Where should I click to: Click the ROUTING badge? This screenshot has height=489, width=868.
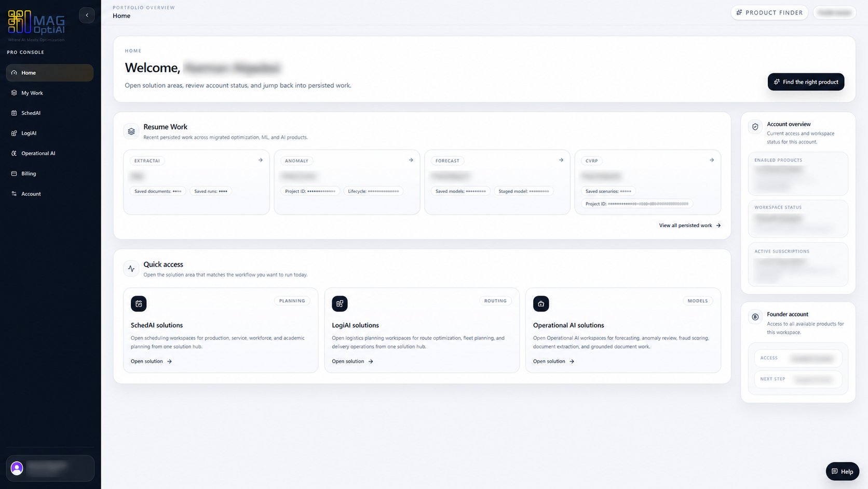point(495,301)
